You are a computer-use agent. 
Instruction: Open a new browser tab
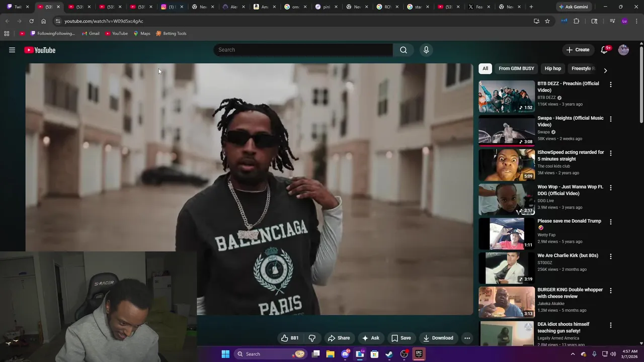tap(531, 7)
